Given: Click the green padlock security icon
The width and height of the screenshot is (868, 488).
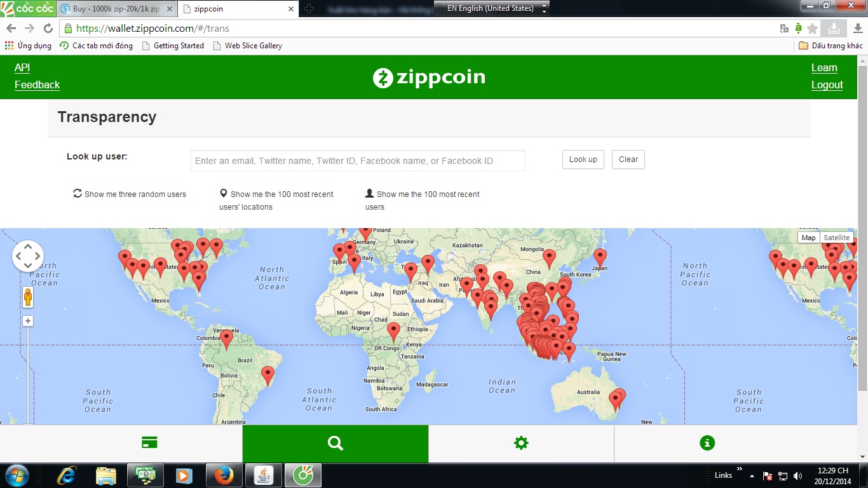Looking at the screenshot, I should point(68,29).
